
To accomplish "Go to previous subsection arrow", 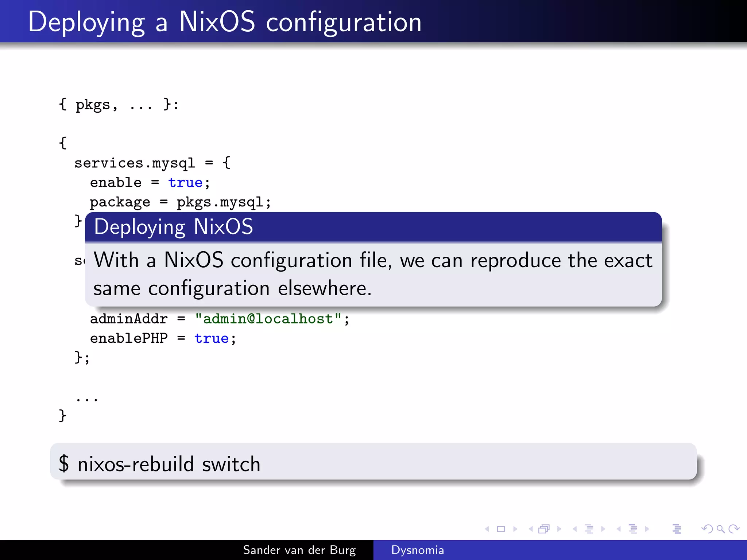I will (x=575, y=529).
